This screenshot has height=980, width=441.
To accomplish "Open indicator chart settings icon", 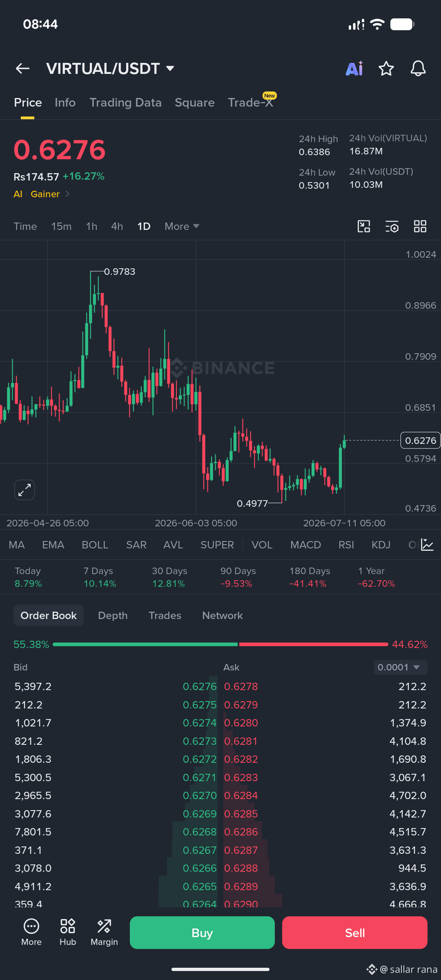I will coord(427,545).
